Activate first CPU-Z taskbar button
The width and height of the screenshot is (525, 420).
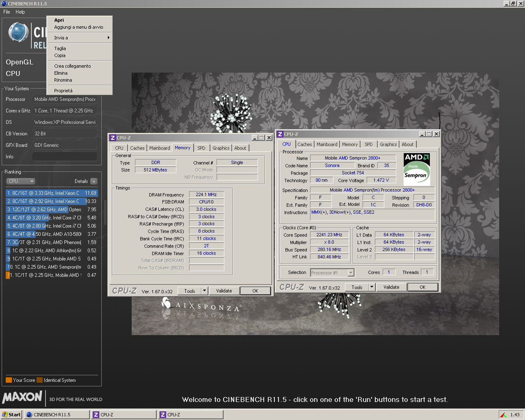click(124, 415)
